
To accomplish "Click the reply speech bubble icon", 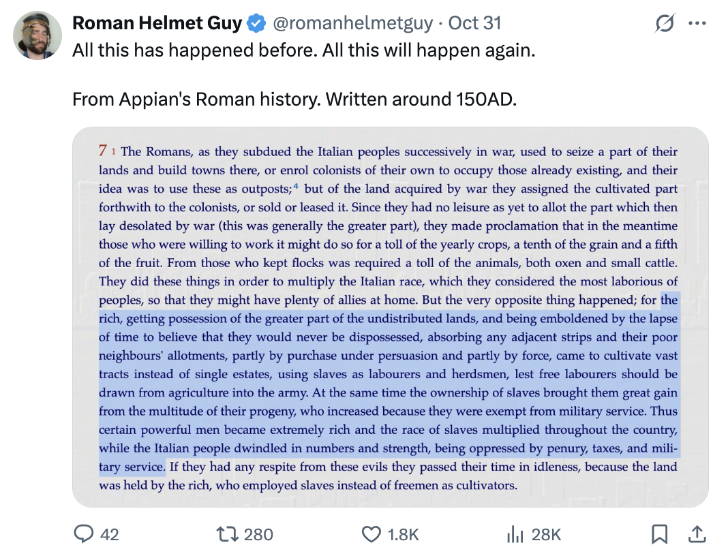I will (x=83, y=535).
